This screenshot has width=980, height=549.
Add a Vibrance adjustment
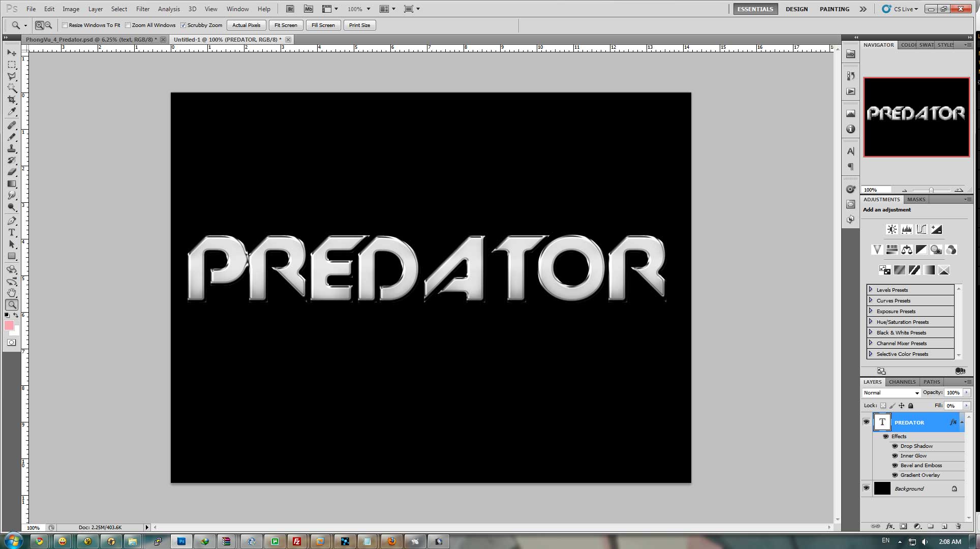click(x=877, y=250)
